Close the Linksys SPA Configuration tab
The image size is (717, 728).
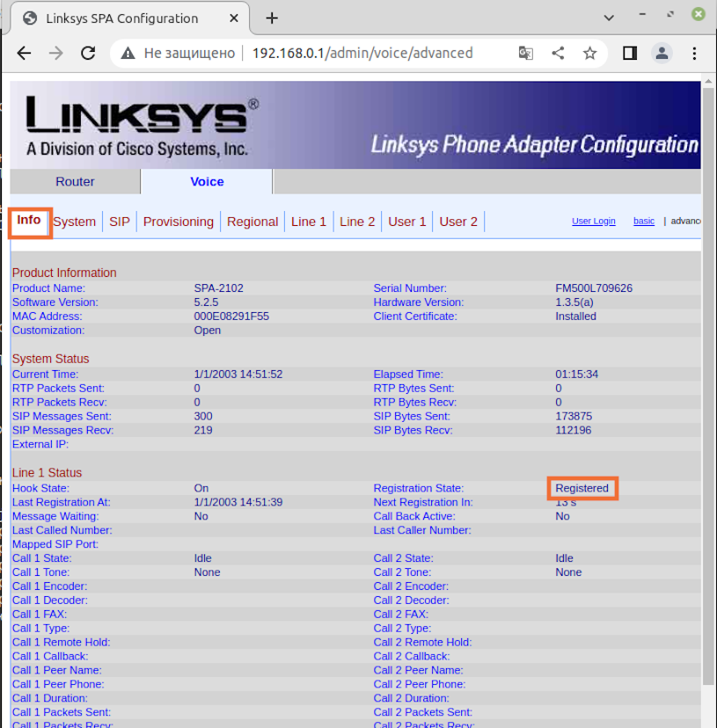[x=234, y=18]
